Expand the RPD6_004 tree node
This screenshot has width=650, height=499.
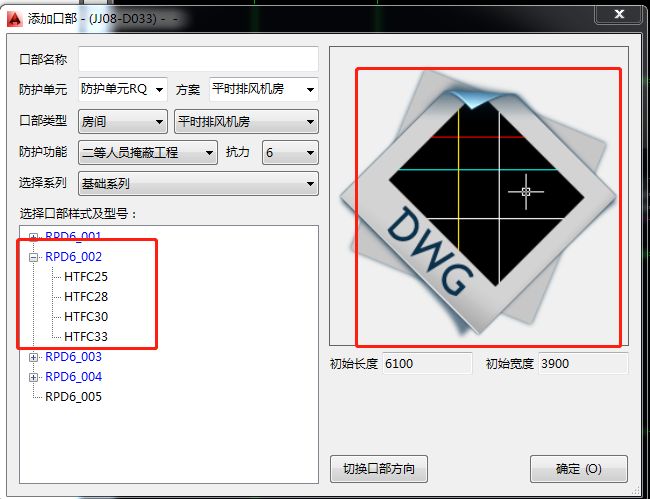pos(34,377)
